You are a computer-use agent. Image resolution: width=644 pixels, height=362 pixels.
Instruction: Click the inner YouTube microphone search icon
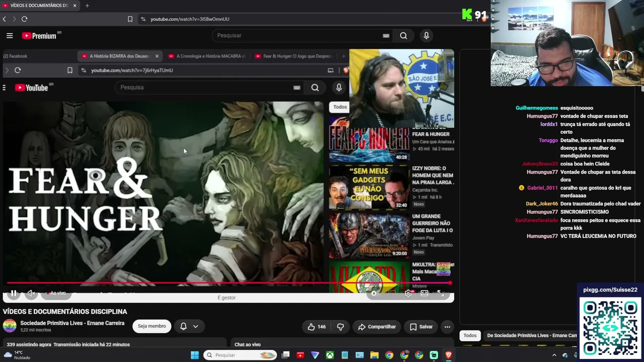[339, 87]
